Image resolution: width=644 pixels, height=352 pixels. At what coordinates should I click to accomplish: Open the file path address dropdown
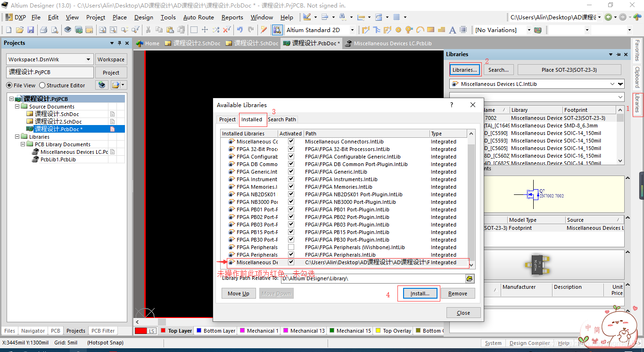599,17
